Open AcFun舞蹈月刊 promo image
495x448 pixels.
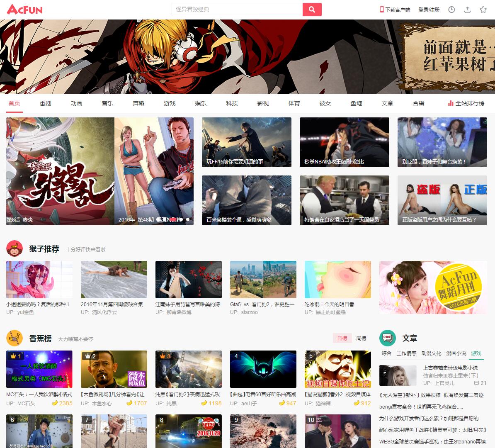coord(433,287)
